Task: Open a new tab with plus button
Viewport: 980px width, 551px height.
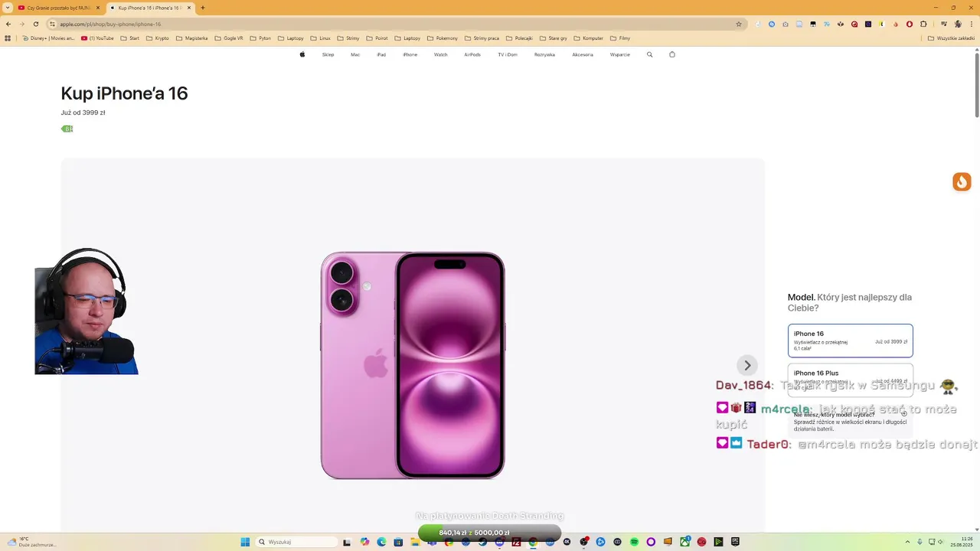Action: click(x=202, y=8)
